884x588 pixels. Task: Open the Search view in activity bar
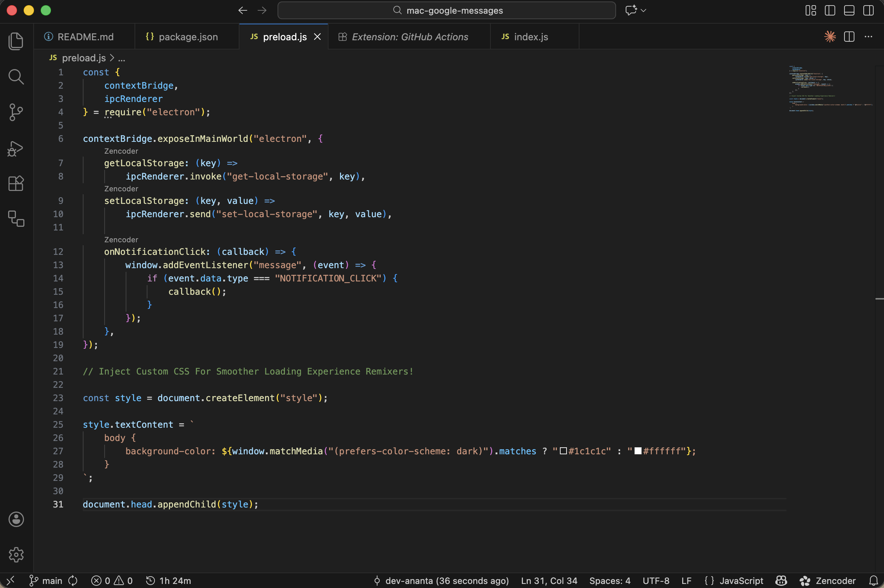[16, 76]
